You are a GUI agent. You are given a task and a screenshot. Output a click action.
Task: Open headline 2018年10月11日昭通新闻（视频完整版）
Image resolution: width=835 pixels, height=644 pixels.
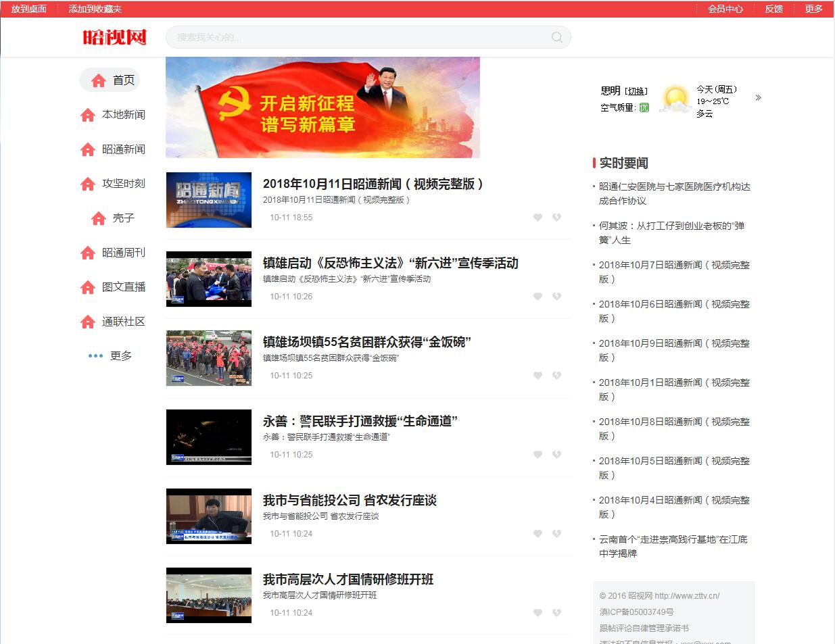click(x=373, y=184)
